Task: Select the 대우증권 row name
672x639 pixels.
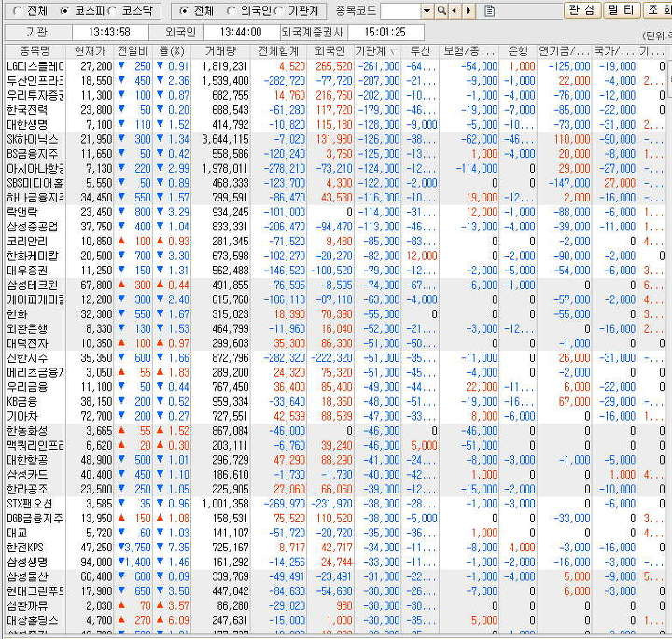Action: point(27,271)
